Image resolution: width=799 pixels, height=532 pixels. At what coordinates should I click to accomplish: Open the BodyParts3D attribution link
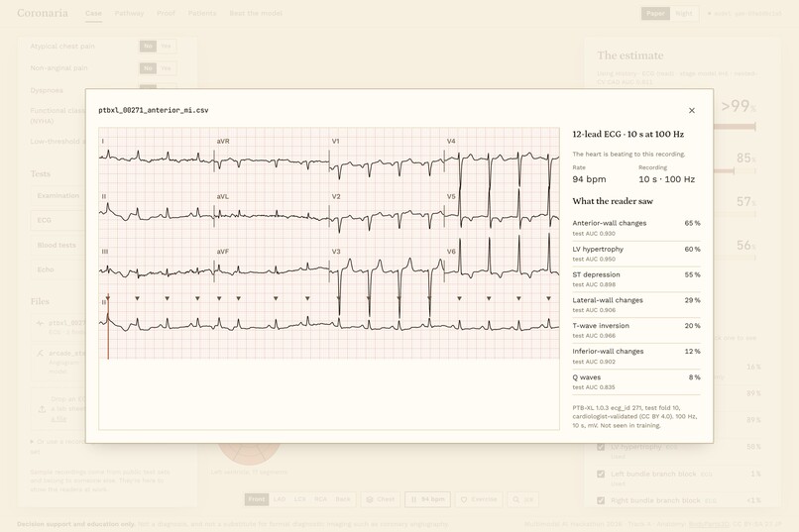click(709, 524)
